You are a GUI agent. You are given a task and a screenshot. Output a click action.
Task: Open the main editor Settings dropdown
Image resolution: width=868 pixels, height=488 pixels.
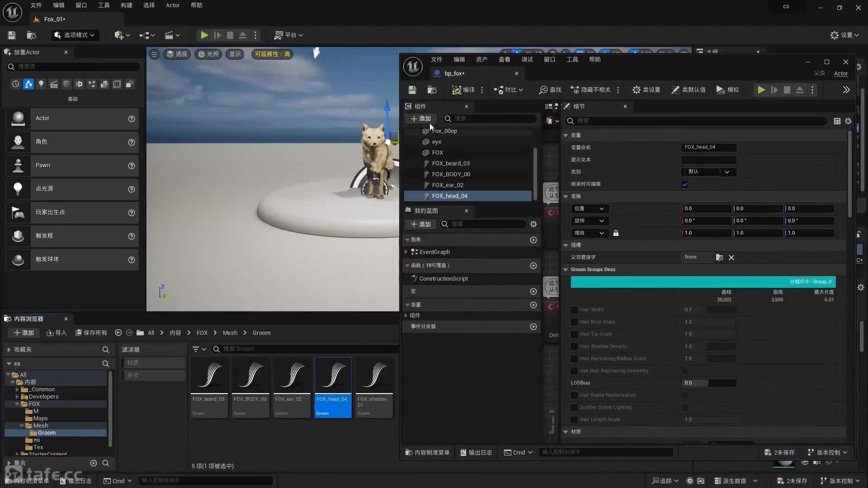[x=844, y=35]
